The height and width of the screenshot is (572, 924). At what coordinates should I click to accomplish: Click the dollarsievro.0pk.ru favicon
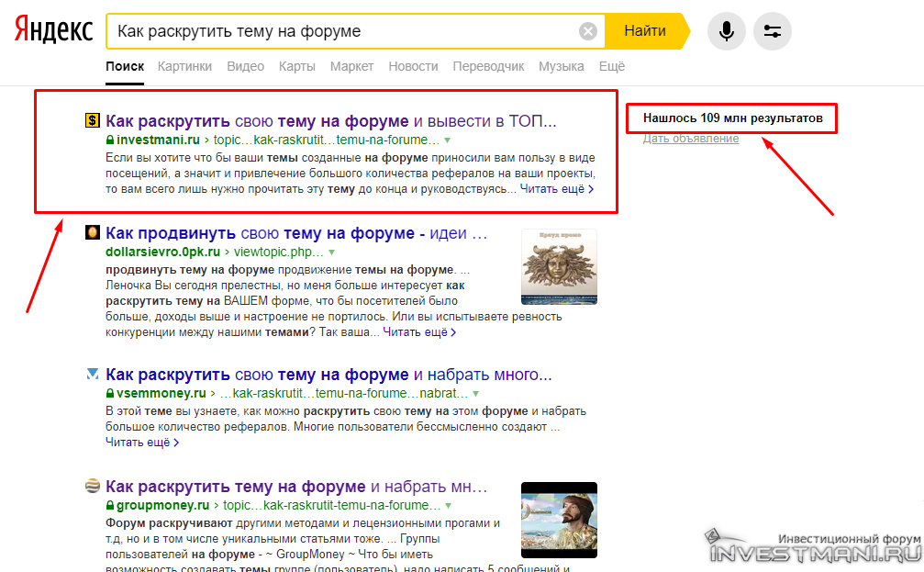[x=93, y=232]
